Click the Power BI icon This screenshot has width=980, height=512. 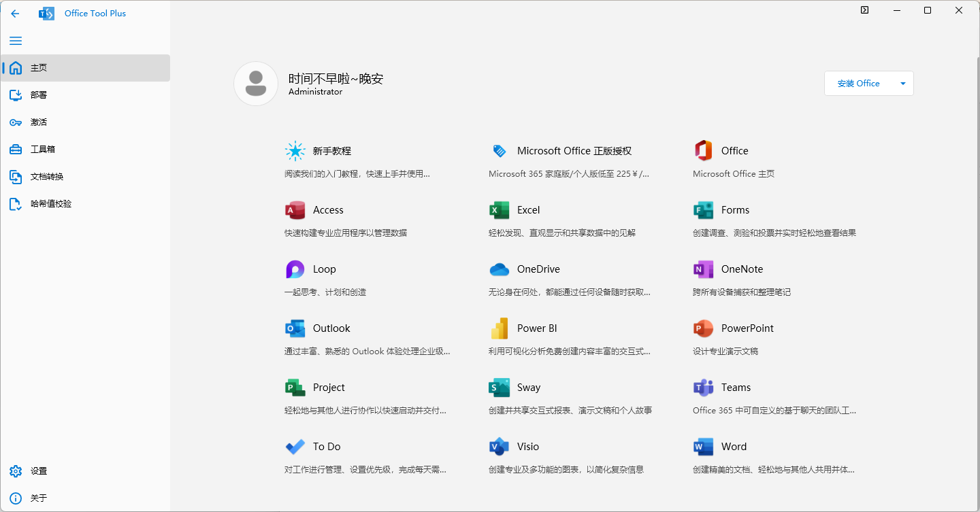click(499, 328)
